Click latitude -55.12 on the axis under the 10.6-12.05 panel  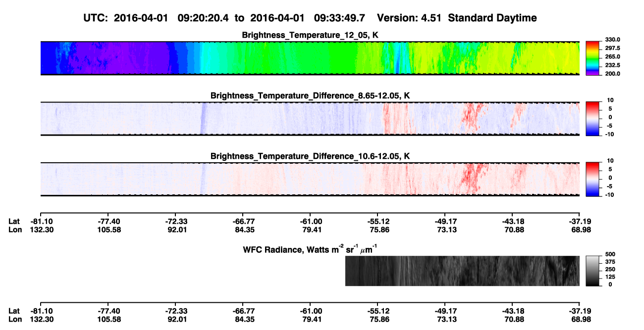click(377, 222)
